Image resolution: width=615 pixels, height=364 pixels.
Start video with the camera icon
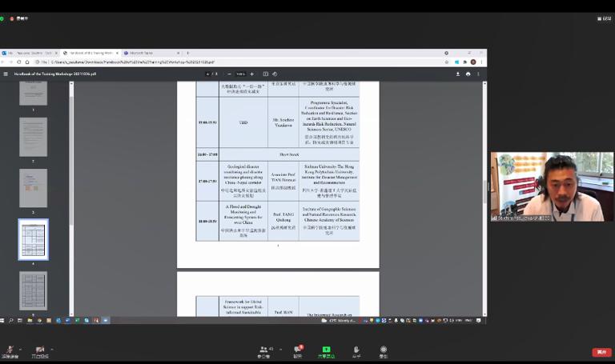click(x=39, y=350)
